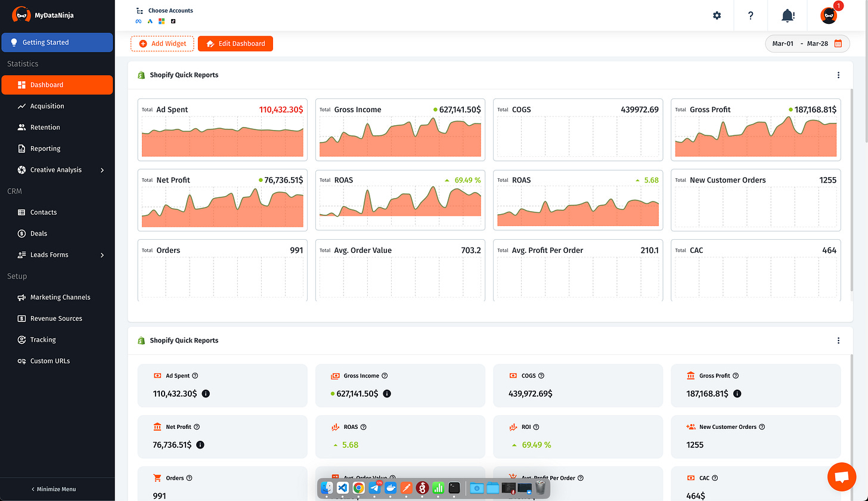Open the settings gear icon
This screenshot has height=501, width=868.
[717, 16]
